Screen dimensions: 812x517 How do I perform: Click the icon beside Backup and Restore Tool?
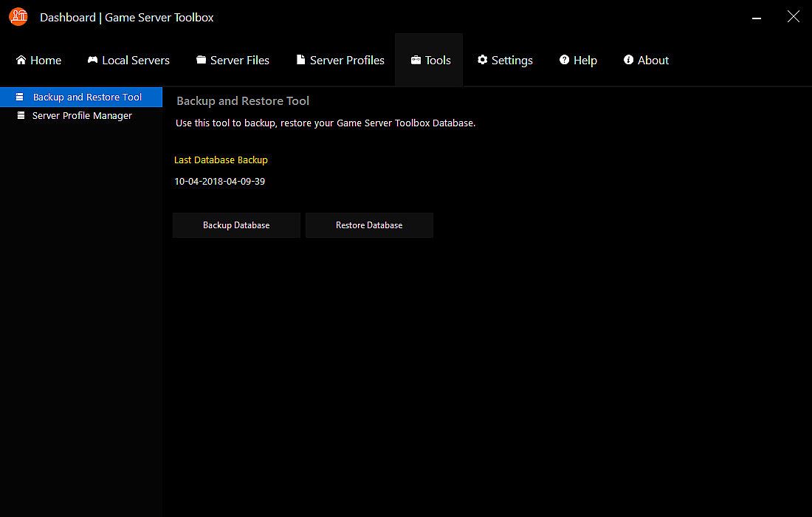click(19, 97)
